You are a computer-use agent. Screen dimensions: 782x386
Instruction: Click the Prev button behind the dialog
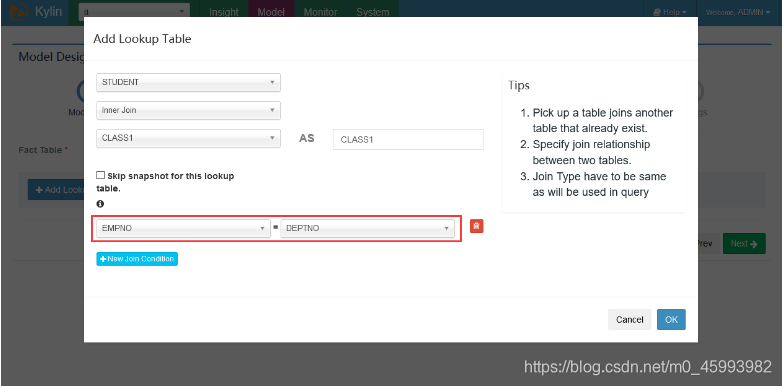point(708,244)
